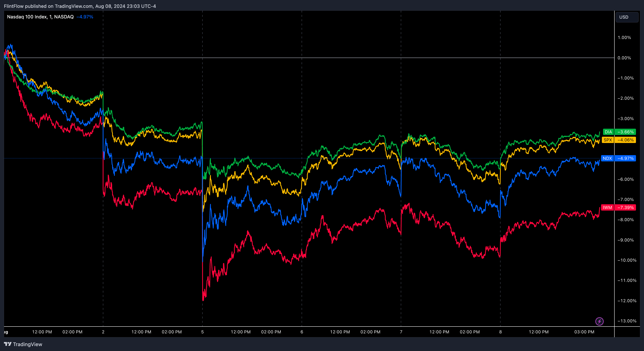The width and height of the screenshot is (644, 351).
Task: Click the −12.00% price axis label
Action: point(627,300)
